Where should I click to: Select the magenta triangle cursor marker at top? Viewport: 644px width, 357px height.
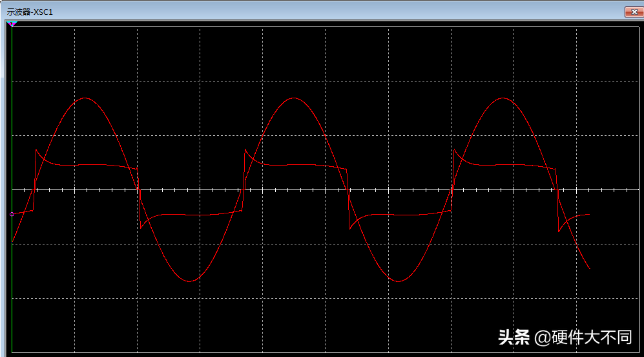12,24
